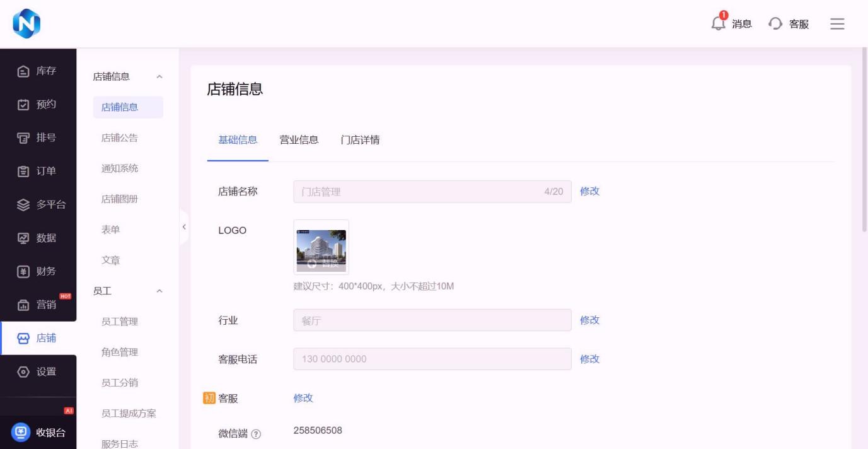The width and height of the screenshot is (868, 449).
Task: Click the multi-platform (多平台) layers icon
Action: (23, 205)
